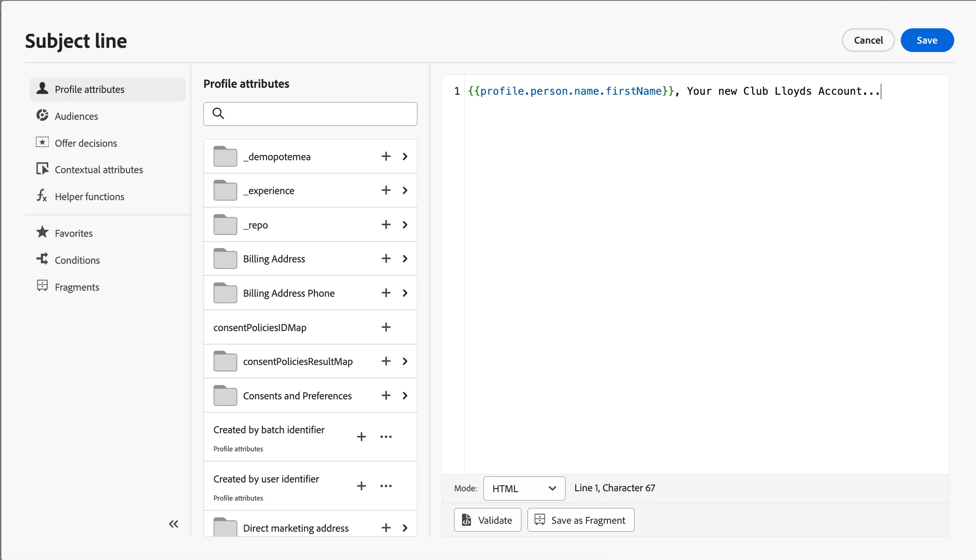This screenshot has height=560, width=976.
Task: Insert Created by user identifier attribute
Action: 361,486
